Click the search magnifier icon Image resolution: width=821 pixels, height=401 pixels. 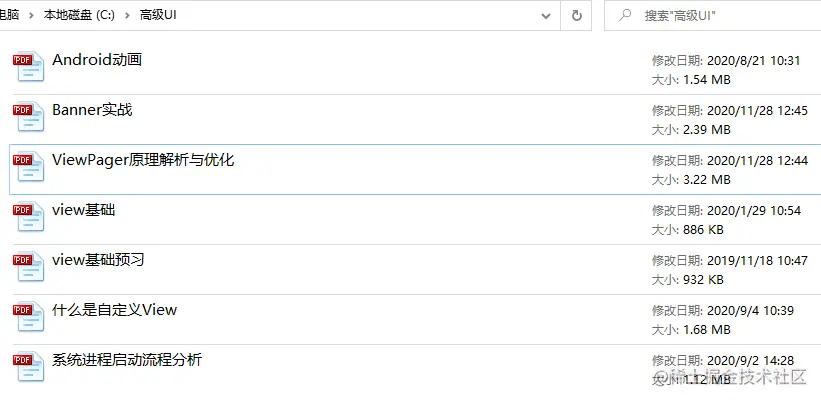[x=625, y=16]
